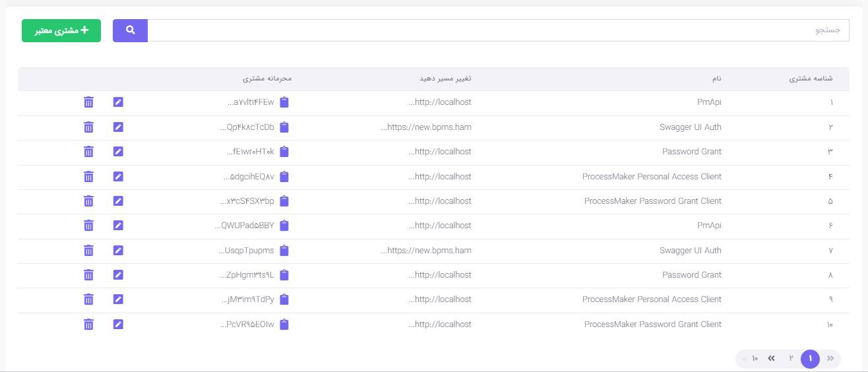Delete the client with ID 10
The height and width of the screenshot is (372, 868).
[x=88, y=325]
